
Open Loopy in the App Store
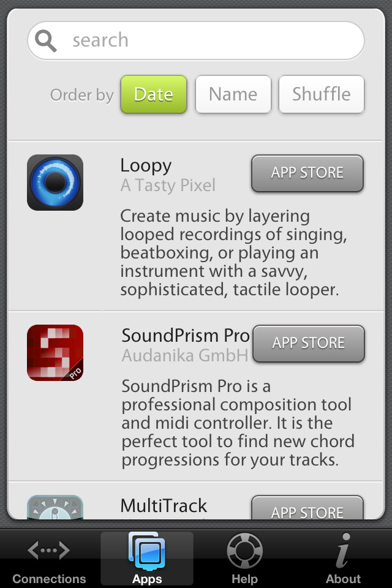[307, 173]
